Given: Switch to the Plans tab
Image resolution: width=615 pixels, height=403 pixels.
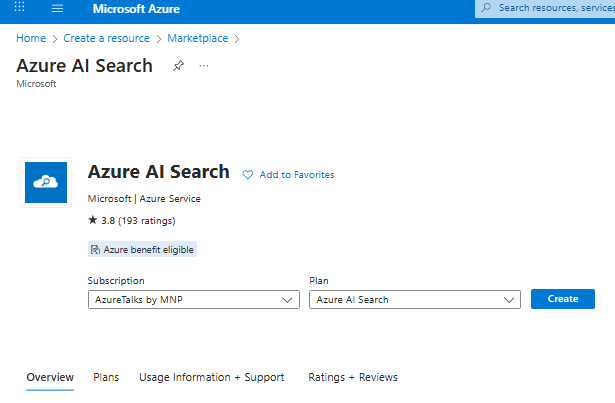Looking at the screenshot, I should tap(106, 377).
